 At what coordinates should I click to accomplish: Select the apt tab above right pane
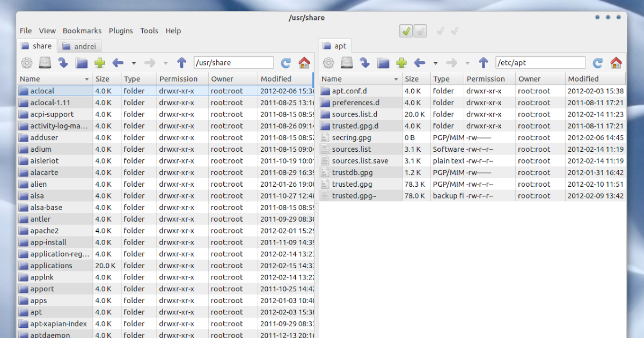click(x=335, y=46)
